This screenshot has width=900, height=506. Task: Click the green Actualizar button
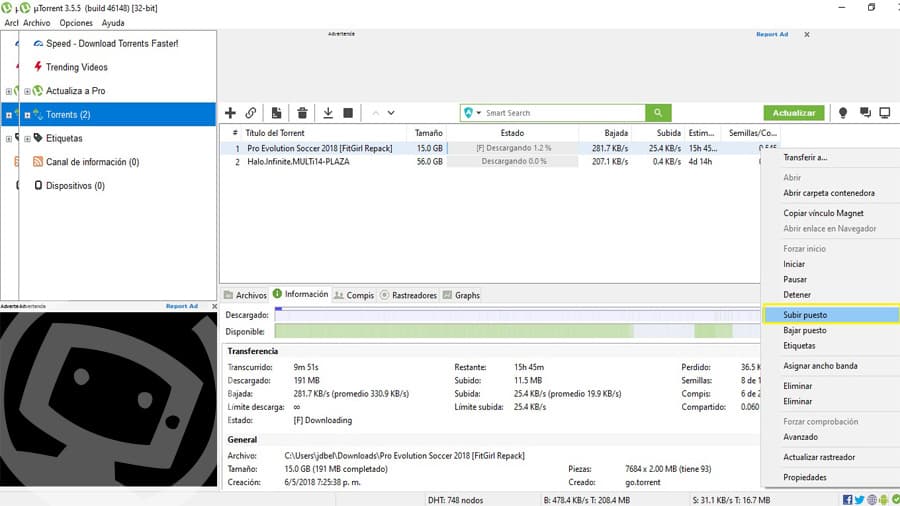(x=794, y=112)
